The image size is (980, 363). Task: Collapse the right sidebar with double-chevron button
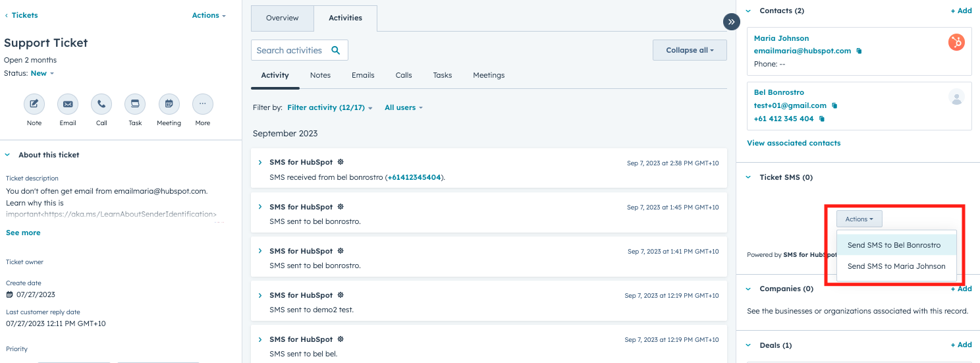[732, 22]
